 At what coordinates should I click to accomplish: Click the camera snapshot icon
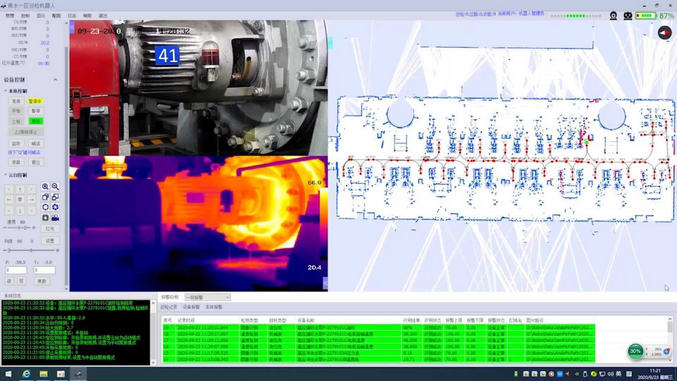tap(45, 218)
